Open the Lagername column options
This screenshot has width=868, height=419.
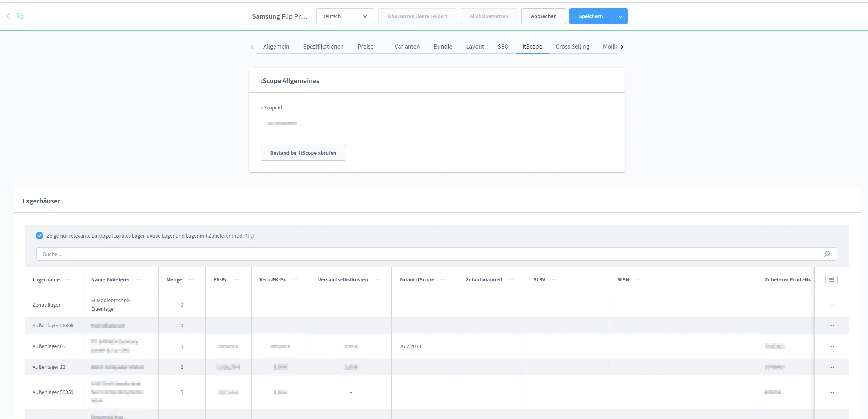coord(69,280)
